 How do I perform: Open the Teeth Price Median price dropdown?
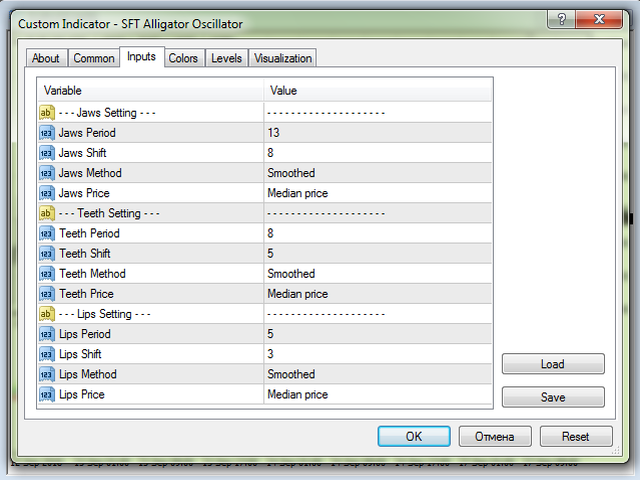pyautogui.click(x=378, y=294)
